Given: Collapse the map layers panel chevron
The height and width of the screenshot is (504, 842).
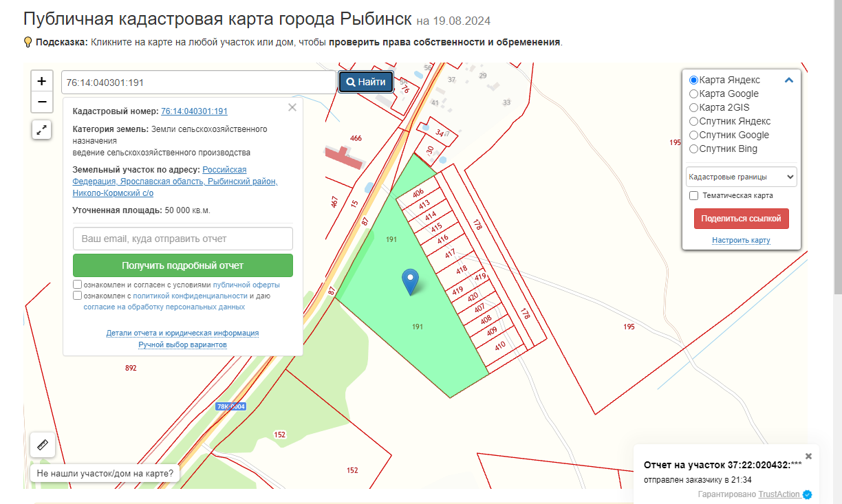Looking at the screenshot, I should click(789, 80).
